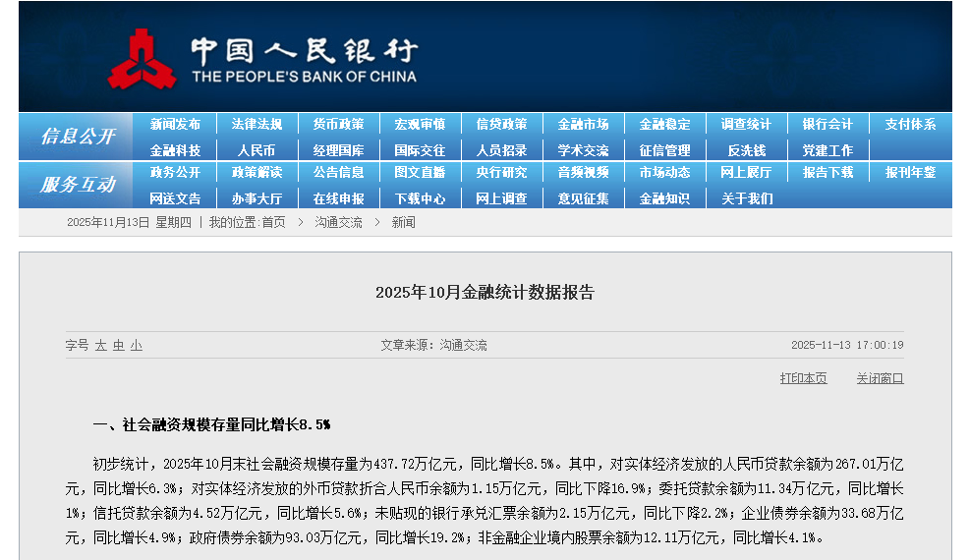Set font size to 中
The height and width of the screenshot is (560, 970).
point(119,346)
